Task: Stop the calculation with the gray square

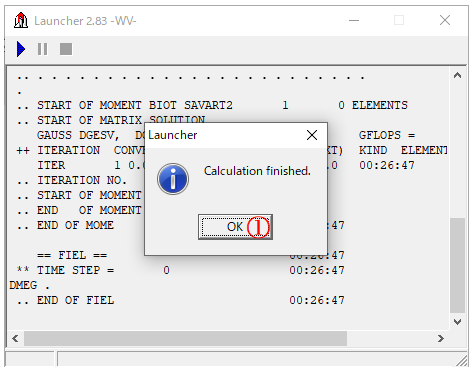Action: [66, 49]
